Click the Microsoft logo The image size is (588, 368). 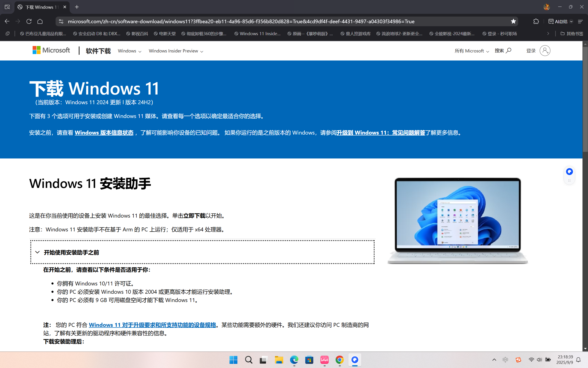click(51, 50)
